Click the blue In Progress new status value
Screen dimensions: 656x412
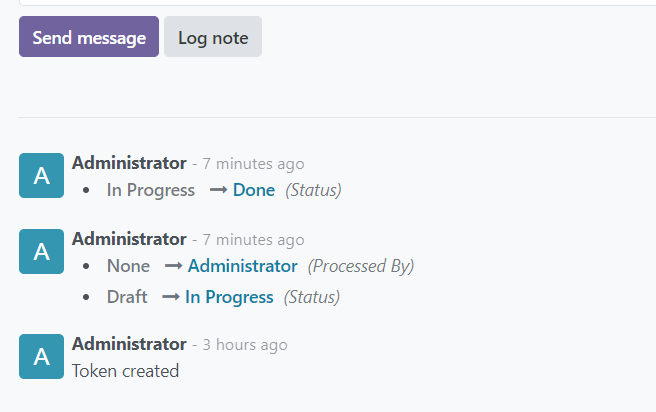point(229,297)
